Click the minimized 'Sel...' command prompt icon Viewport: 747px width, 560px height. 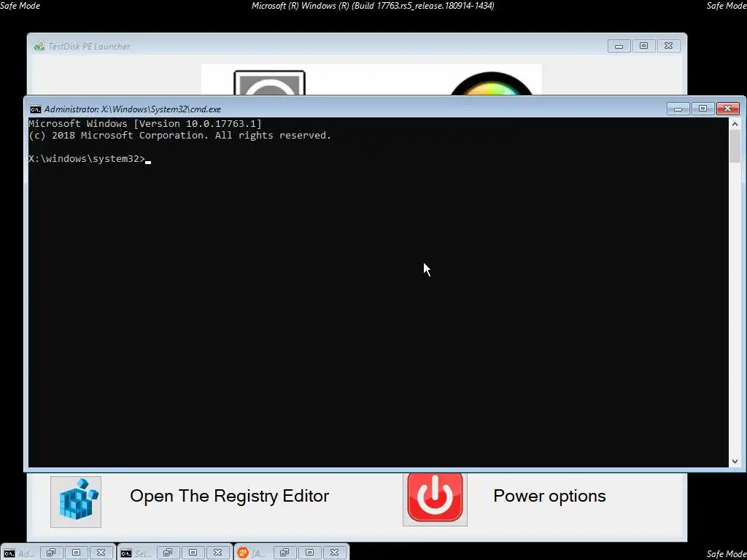(x=126, y=553)
